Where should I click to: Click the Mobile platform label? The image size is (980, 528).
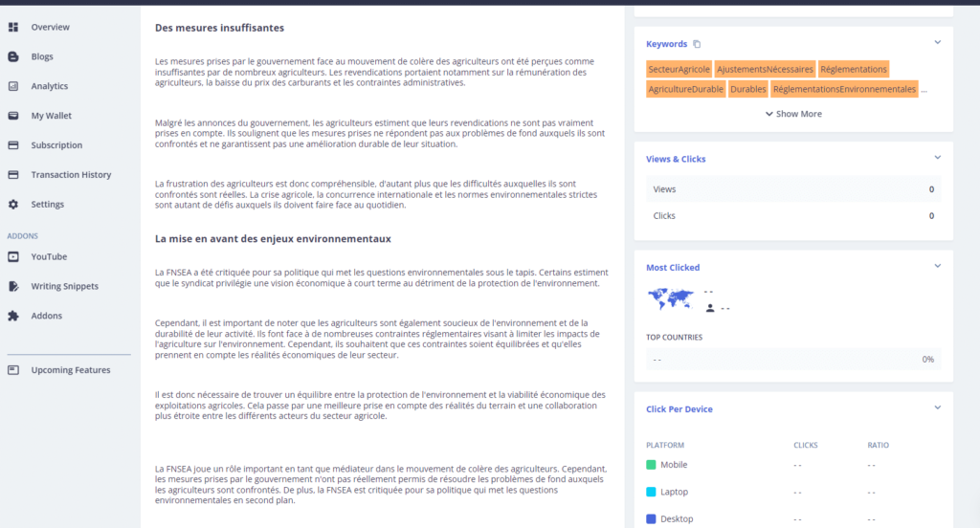tap(674, 465)
